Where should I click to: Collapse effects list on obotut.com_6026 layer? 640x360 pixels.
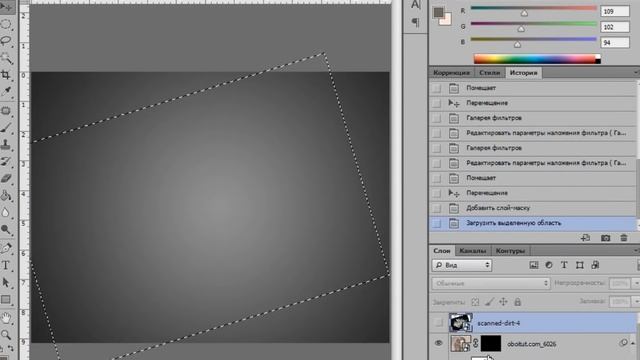(633, 344)
